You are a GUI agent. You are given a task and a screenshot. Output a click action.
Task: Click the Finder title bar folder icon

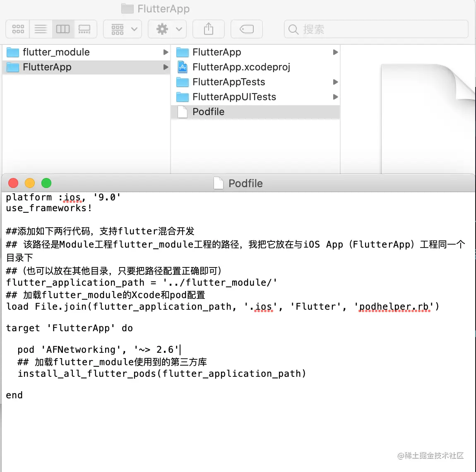pos(127,9)
